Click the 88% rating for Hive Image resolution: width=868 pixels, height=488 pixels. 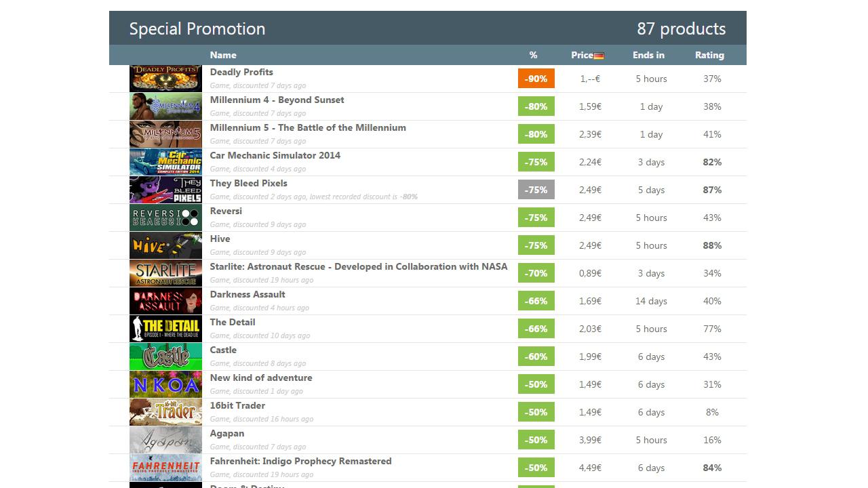click(x=712, y=245)
